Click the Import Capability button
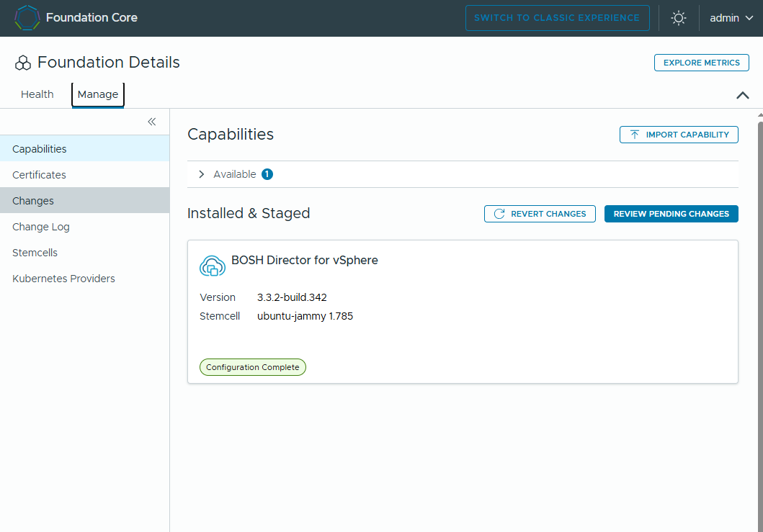Viewport: 763px width, 532px height. click(x=679, y=135)
